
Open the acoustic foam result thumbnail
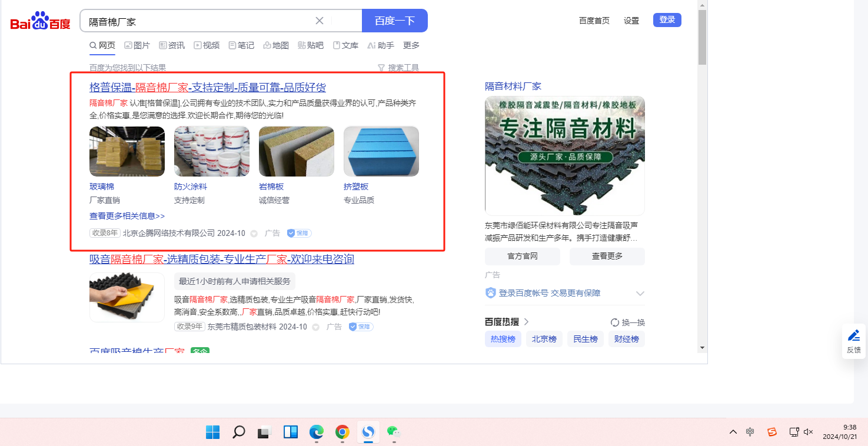(127, 297)
